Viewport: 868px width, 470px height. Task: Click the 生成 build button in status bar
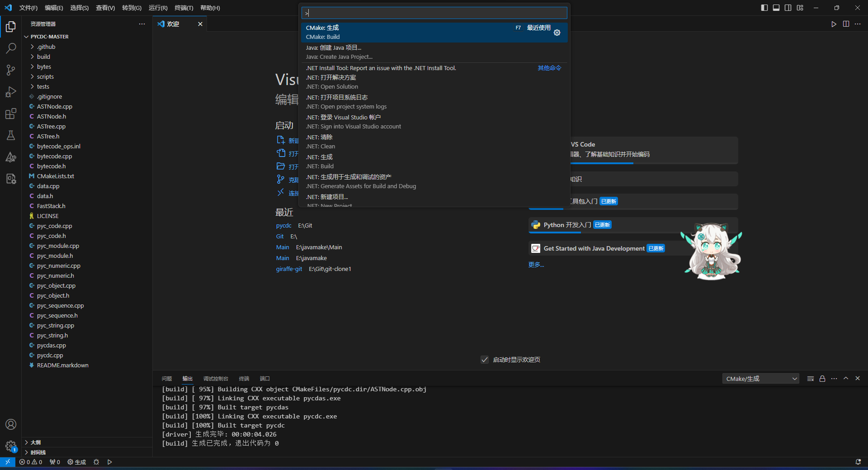click(77, 462)
